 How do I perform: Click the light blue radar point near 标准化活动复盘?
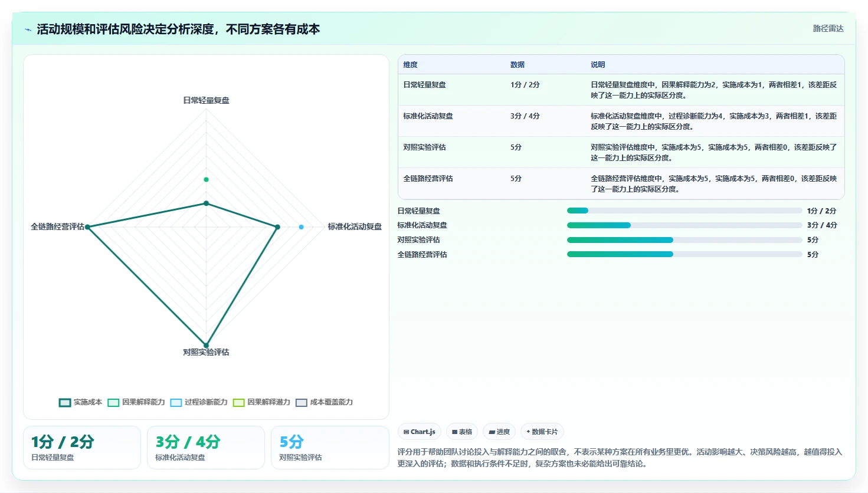coord(301,227)
